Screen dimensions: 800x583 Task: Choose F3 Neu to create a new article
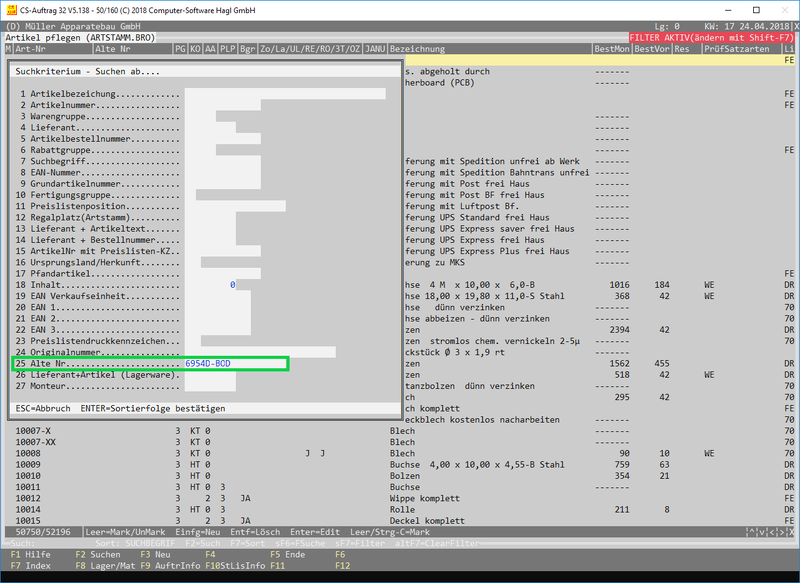pos(154,553)
